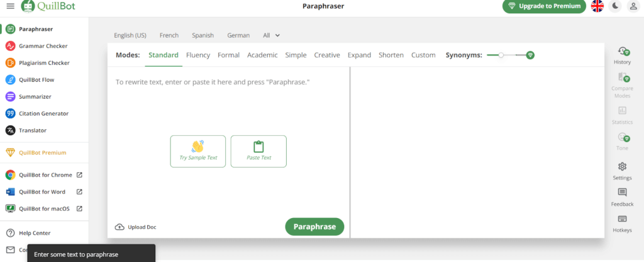Toggle dark mode moon icon

[615, 6]
